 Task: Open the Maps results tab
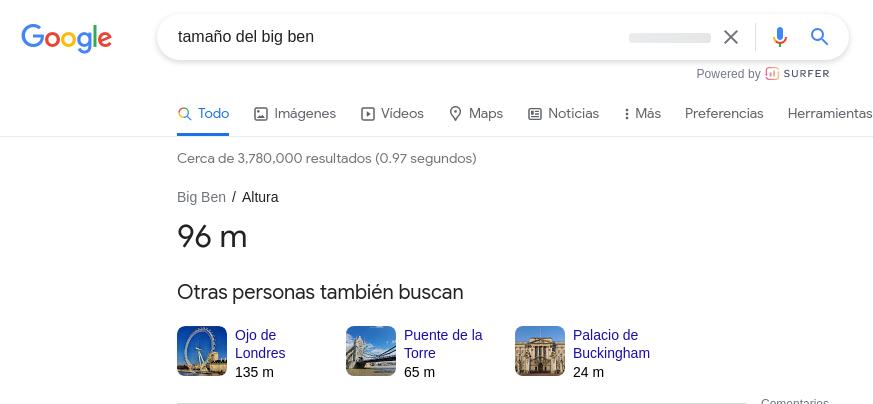coord(475,114)
